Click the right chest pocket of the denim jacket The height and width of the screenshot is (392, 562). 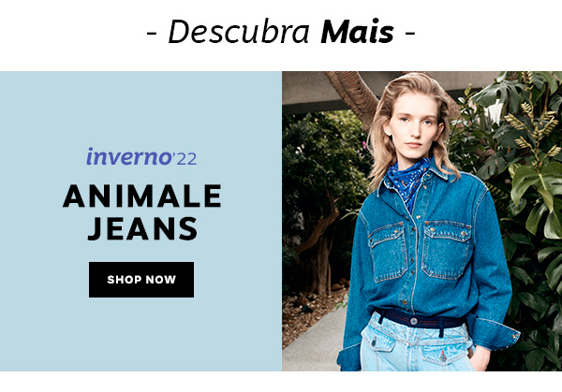click(x=447, y=250)
